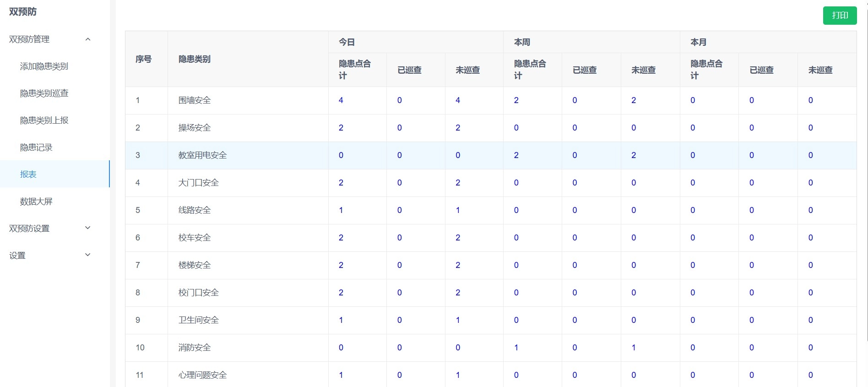Click today's total for 心理问题安全

341,375
